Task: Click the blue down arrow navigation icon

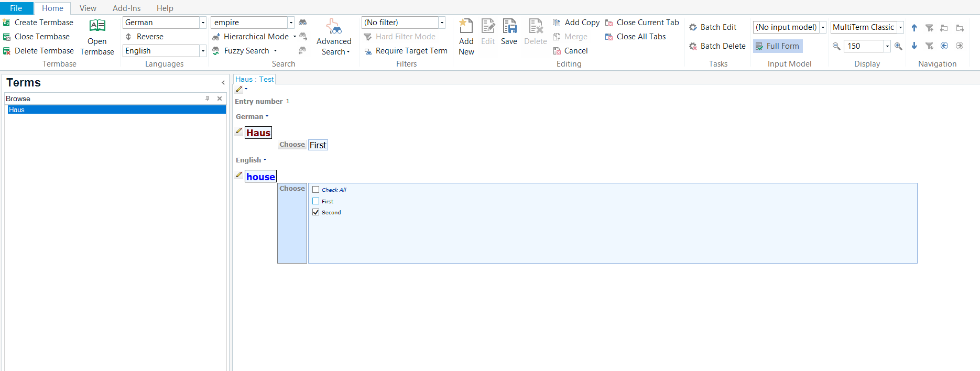Action: click(x=914, y=46)
